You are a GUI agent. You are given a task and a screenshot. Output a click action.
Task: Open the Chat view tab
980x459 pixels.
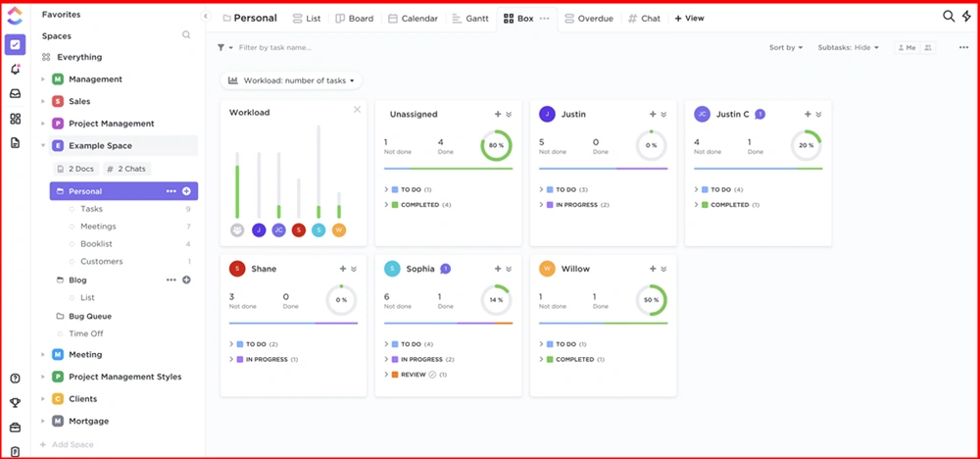644,18
